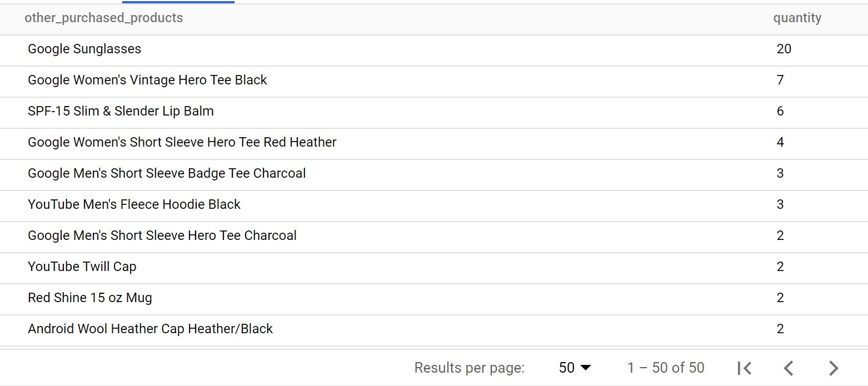Go to first page of results
This screenshot has width=868, height=386.
tap(744, 368)
